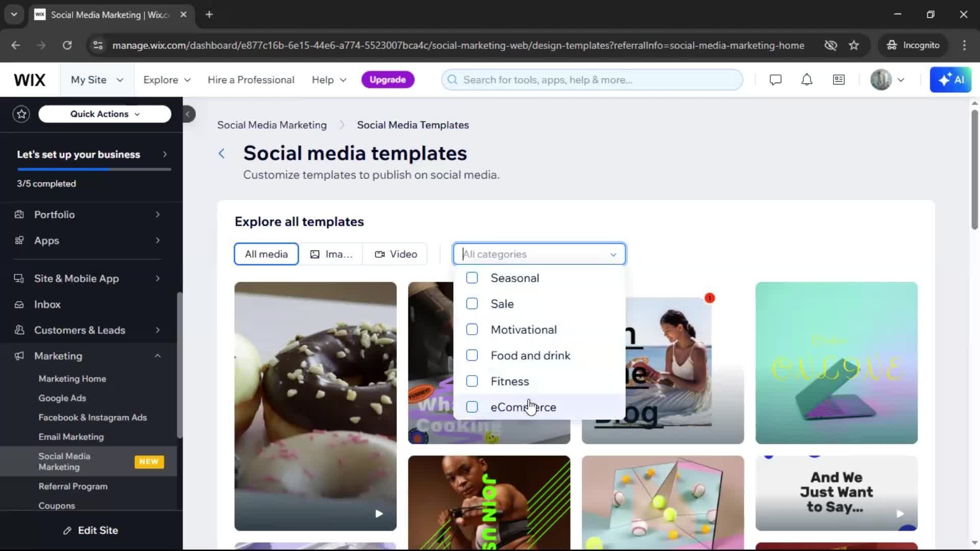Click the Edit Site pencil icon
This screenshot has height=551, width=980.
pyautogui.click(x=67, y=531)
